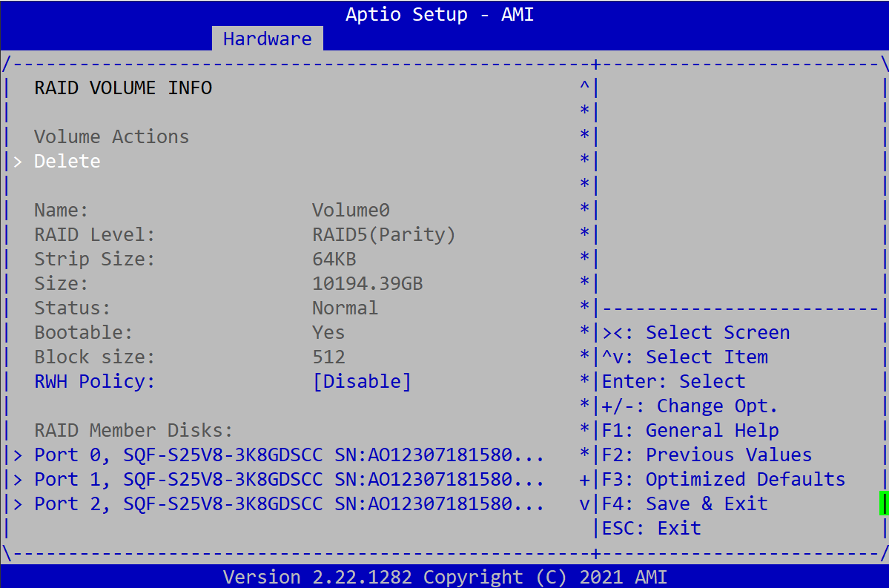
Task: Click the arrow marker before Port 2
Action: (x=18, y=503)
